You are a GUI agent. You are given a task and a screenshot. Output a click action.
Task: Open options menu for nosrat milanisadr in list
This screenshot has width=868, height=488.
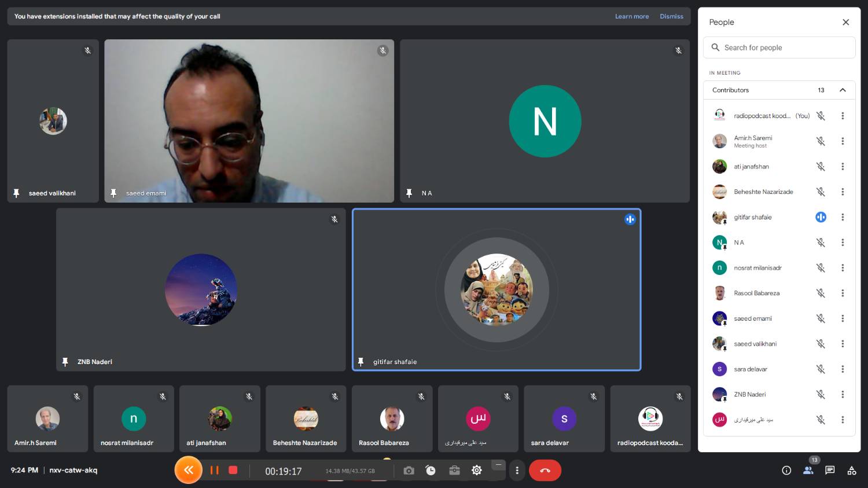pyautogui.click(x=843, y=268)
